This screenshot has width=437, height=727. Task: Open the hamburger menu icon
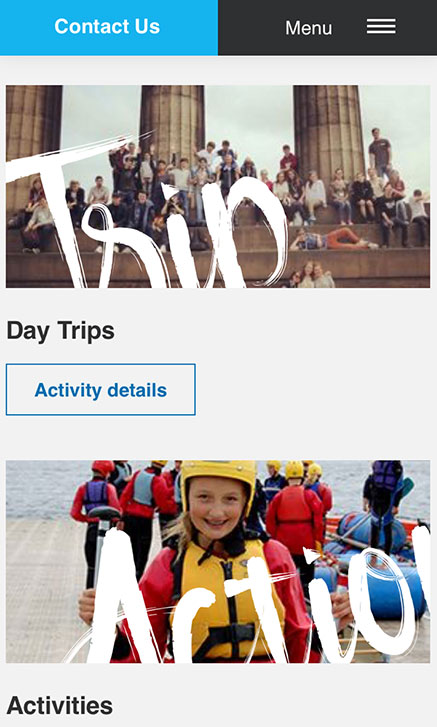pyautogui.click(x=381, y=26)
